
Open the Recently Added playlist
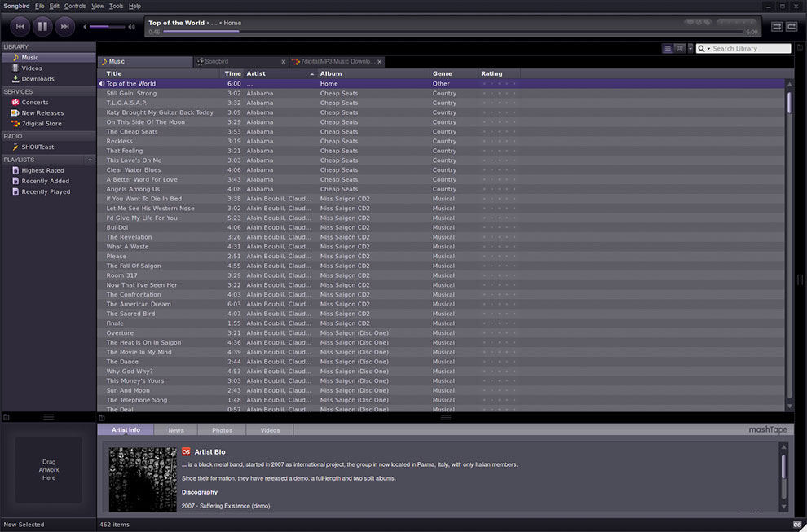(x=48, y=181)
